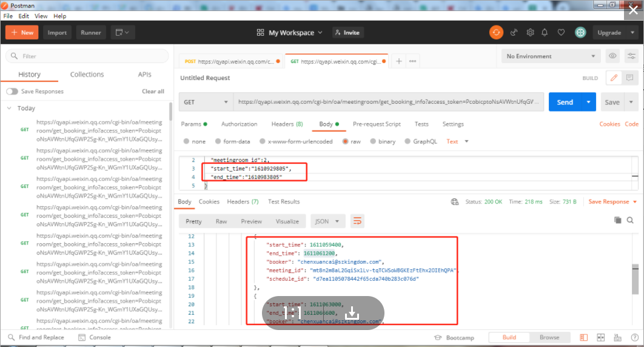The height and width of the screenshot is (347, 644).
Task: Select the GraphQL body radio button
Action: 408,141
